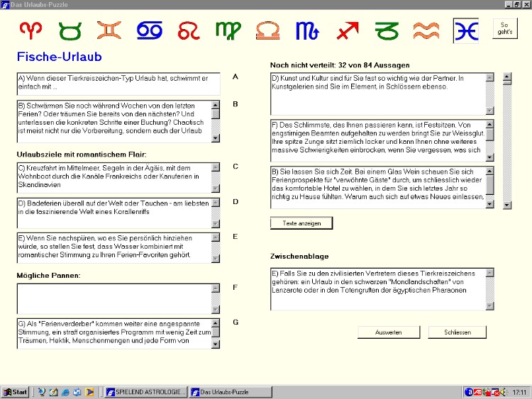Image resolution: width=532 pixels, height=399 pixels.
Task: Open the Libra zodiac sign
Action: point(268,30)
